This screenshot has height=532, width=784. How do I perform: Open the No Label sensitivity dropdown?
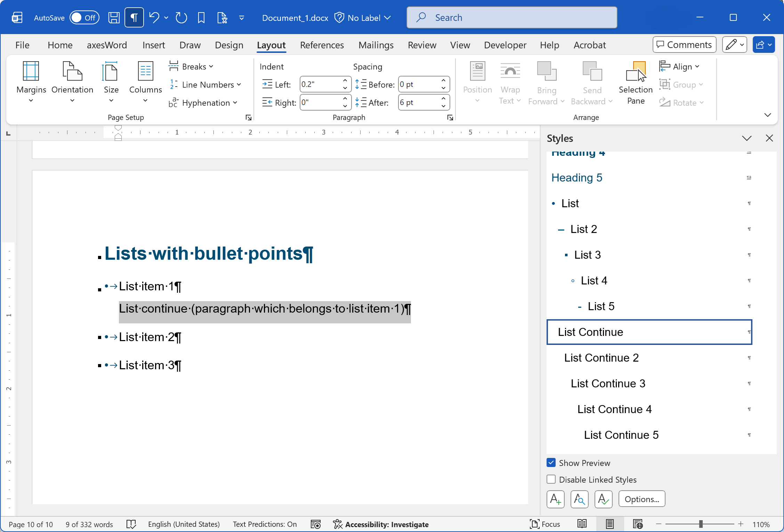(x=363, y=17)
